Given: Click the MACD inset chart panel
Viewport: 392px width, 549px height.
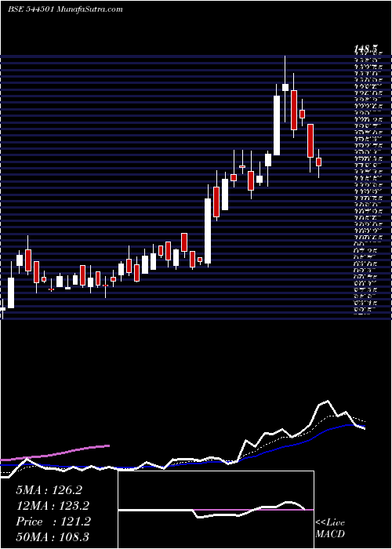Looking at the screenshot, I should [x=216, y=510].
